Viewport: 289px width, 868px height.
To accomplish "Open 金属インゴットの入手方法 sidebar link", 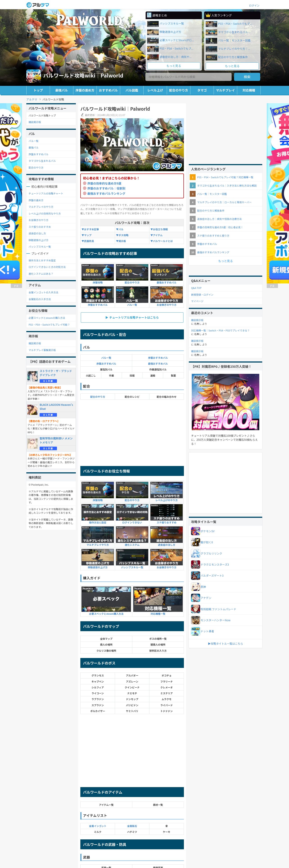I will [43, 292].
